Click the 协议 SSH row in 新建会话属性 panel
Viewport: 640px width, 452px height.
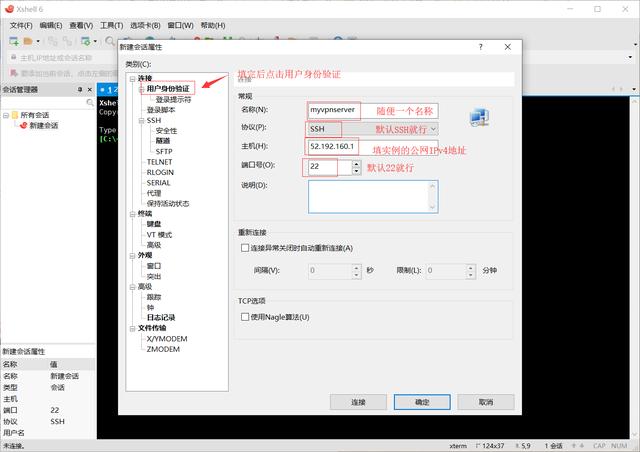(48, 421)
